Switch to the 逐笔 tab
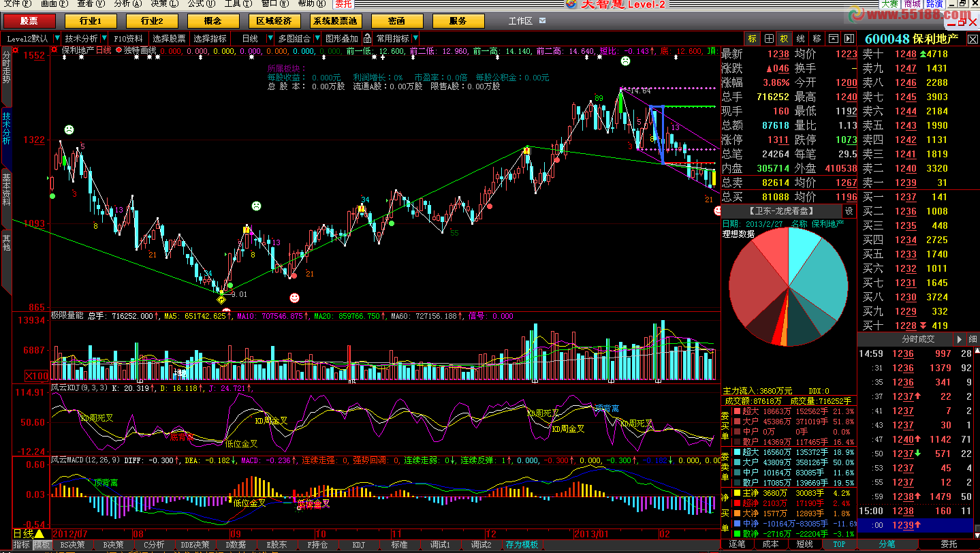This screenshot has width=980, height=553. tap(738, 545)
